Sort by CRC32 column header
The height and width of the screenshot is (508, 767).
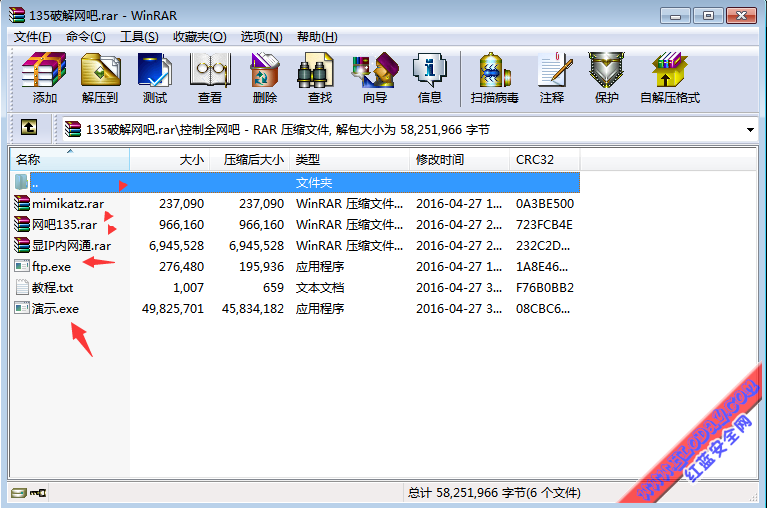coord(544,159)
